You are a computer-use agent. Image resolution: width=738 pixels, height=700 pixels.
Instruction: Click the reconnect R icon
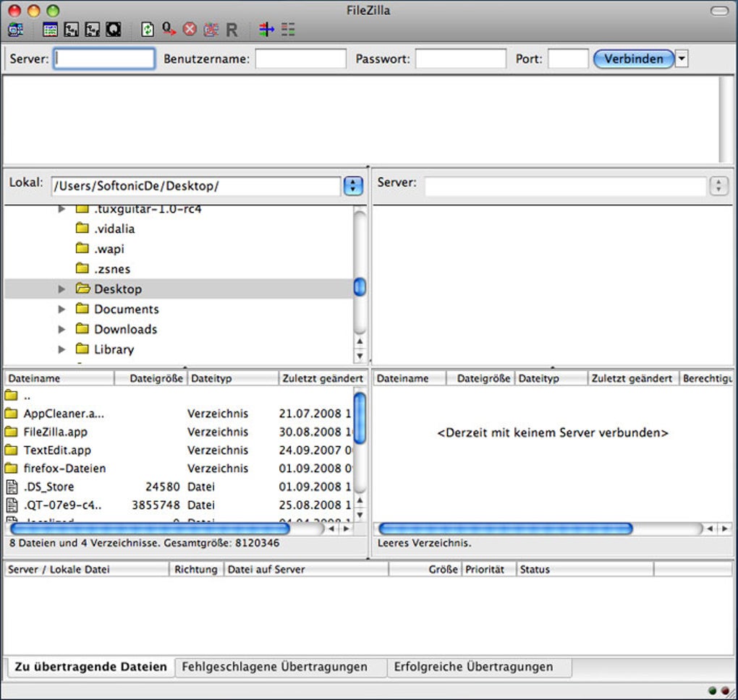coord(232,30)
